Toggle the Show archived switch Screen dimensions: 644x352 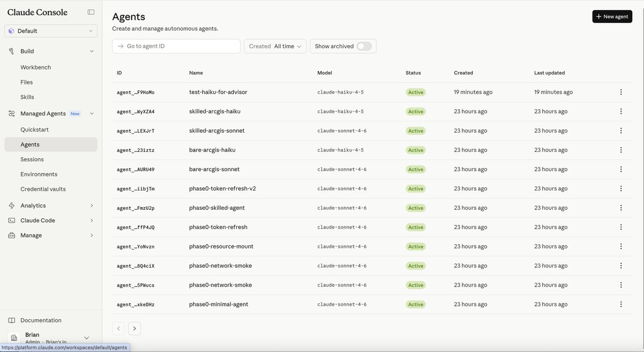(364, 46)
